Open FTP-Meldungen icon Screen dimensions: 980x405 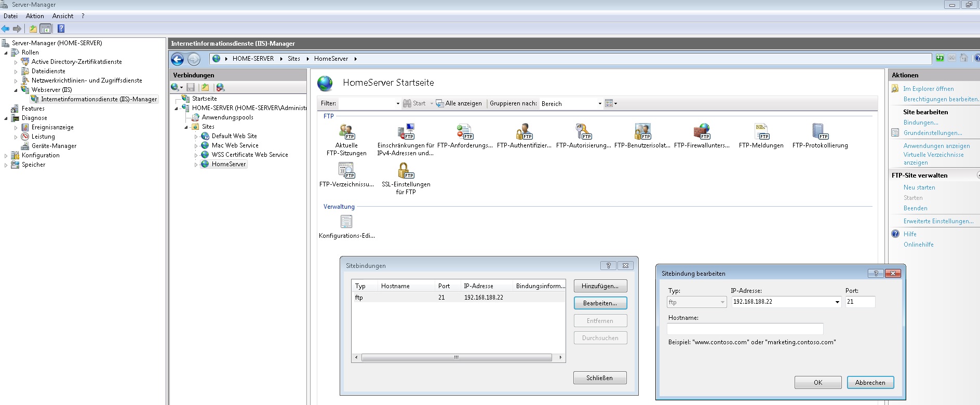point(761,131)
